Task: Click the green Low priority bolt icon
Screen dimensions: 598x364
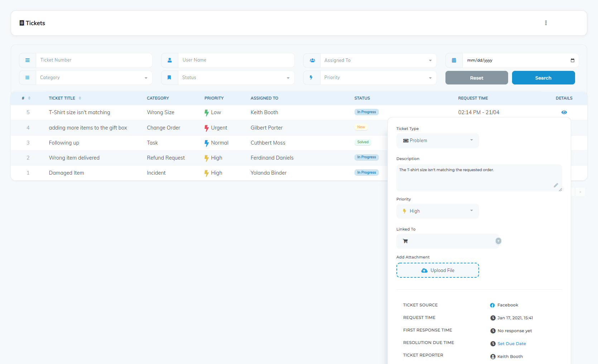Action: click(207, 113)
